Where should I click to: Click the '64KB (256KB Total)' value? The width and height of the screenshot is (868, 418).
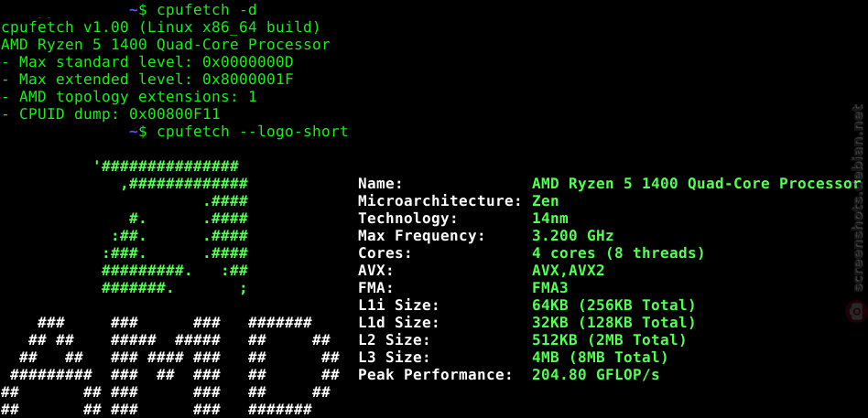tap(613, 305)
